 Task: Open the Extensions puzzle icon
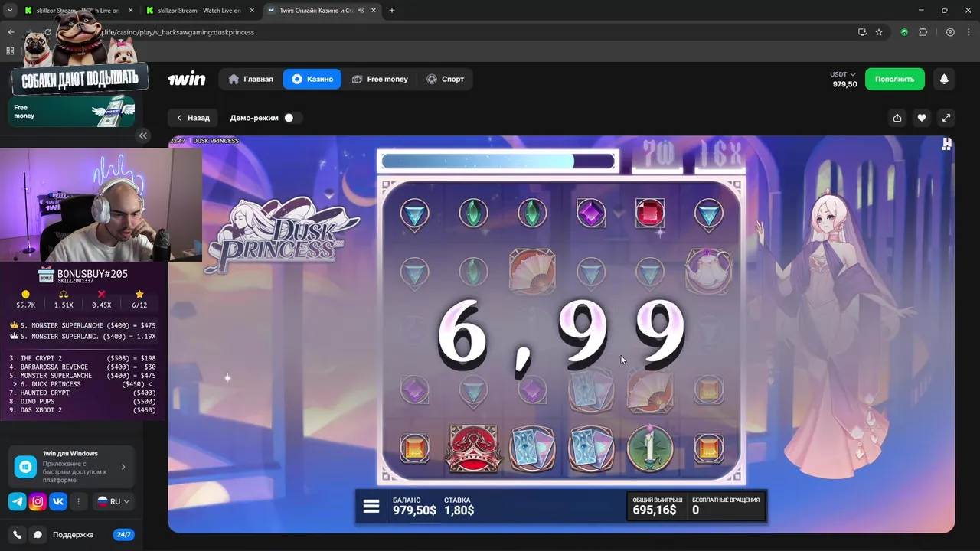pos(923,32)
